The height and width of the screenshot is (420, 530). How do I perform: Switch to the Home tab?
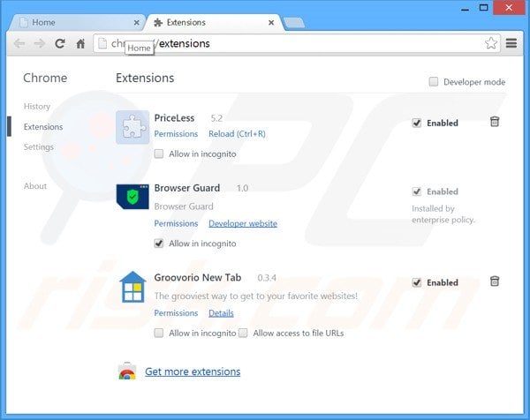coord(78,23)
